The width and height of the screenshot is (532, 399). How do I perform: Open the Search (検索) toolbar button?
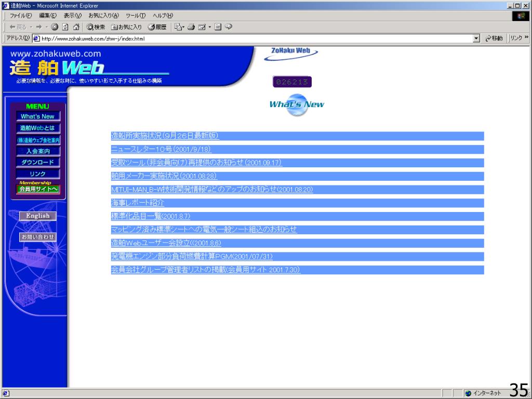pos(96,27)
